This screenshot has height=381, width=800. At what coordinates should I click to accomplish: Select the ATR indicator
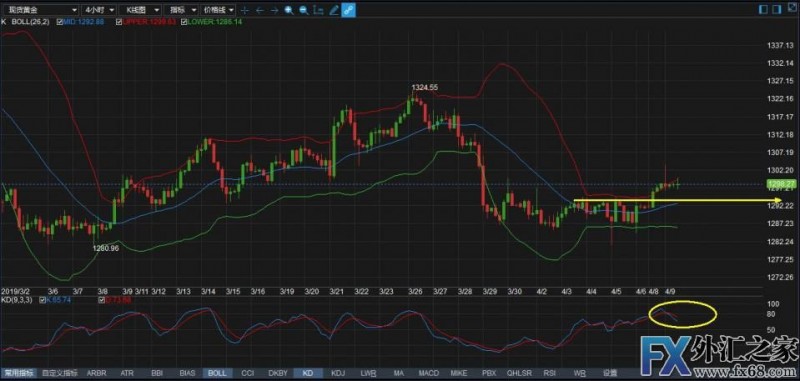(128, 373)
